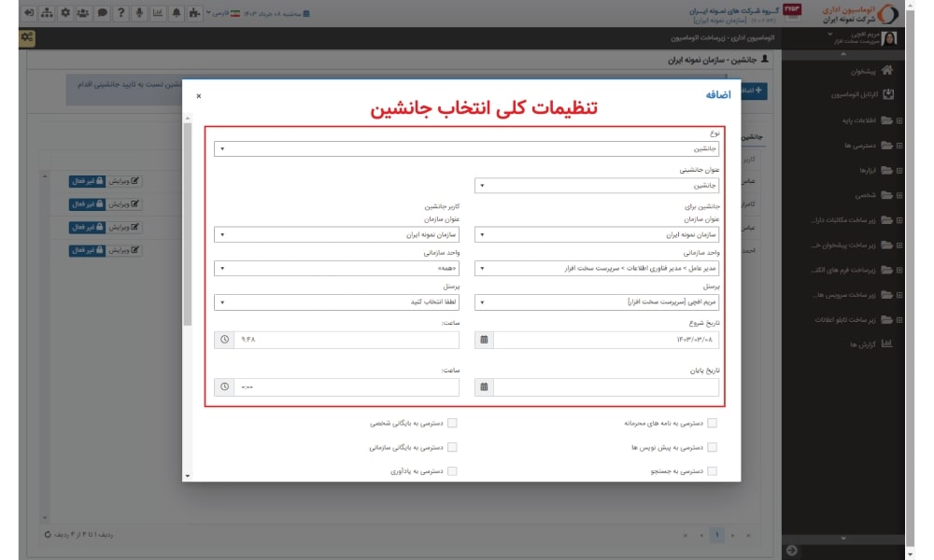Open the bar chart reports icon
The image size is (934, 560).
(x=159, y=12)
